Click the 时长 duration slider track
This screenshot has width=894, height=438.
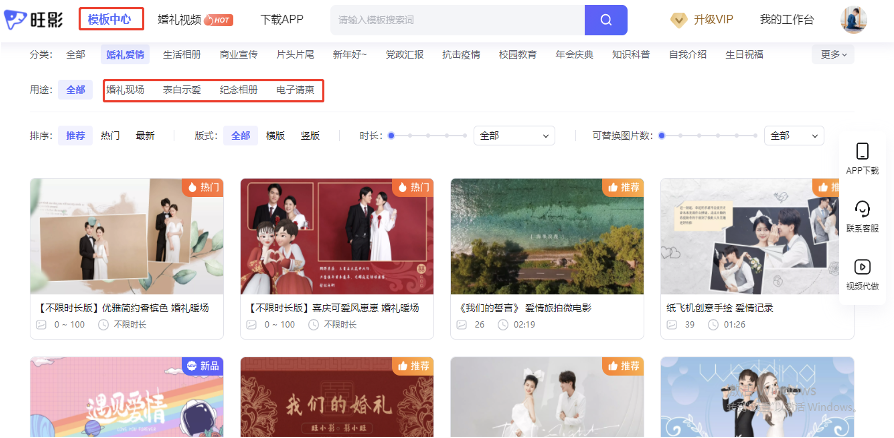pyautogui.click(x=428, y=136)
